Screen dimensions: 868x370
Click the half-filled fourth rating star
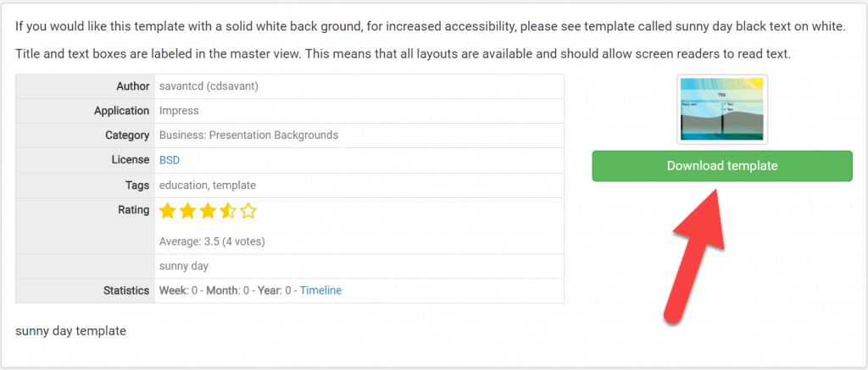(228, 212)
